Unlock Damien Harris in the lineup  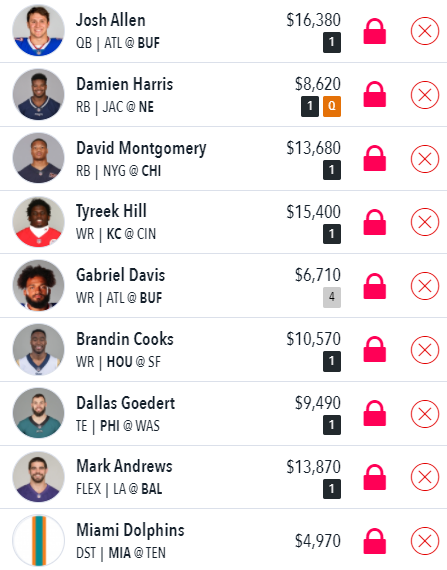(375, 95)
